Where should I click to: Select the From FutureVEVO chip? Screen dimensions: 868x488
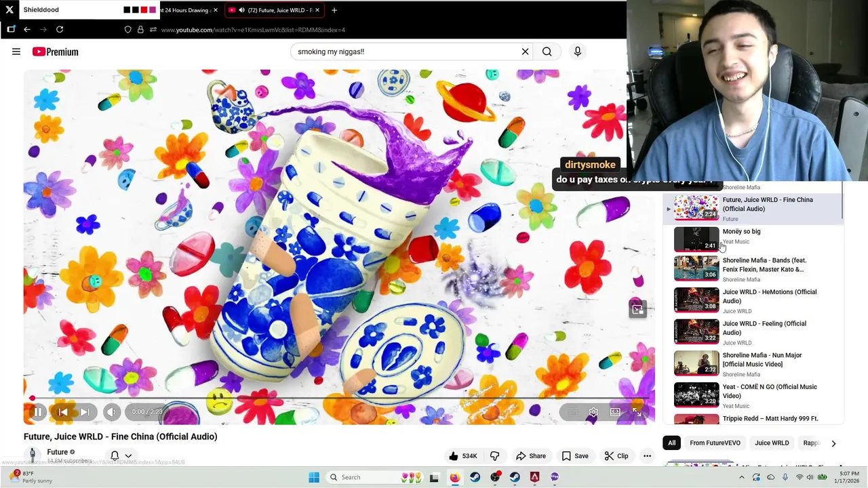click(x=715, y=443)
